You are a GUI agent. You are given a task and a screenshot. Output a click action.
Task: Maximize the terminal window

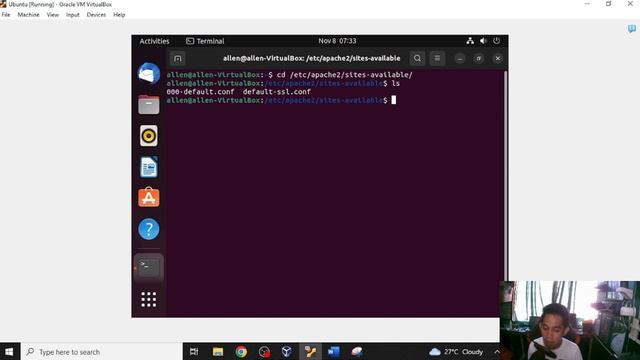click(479, 58)
